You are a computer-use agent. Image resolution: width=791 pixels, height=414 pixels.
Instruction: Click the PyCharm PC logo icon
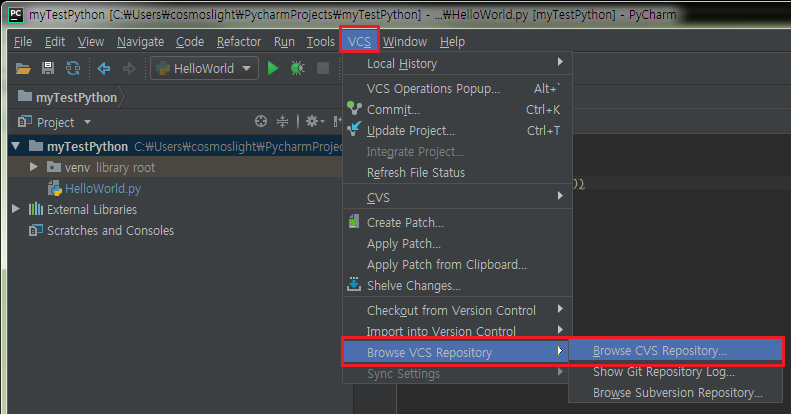16,15
